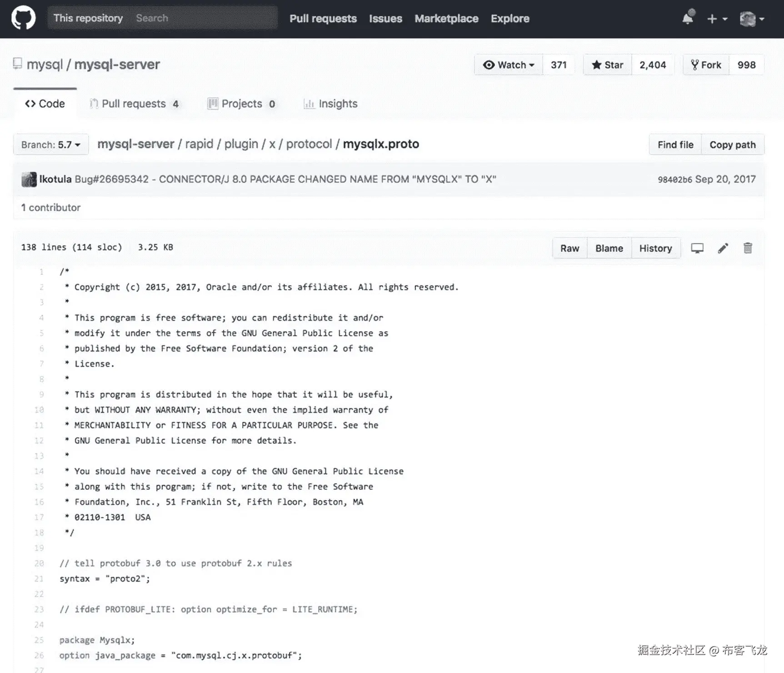Viewport: 784px width, 673px height.
Task: Star the mysql-server repository
Action: [607, 65]
